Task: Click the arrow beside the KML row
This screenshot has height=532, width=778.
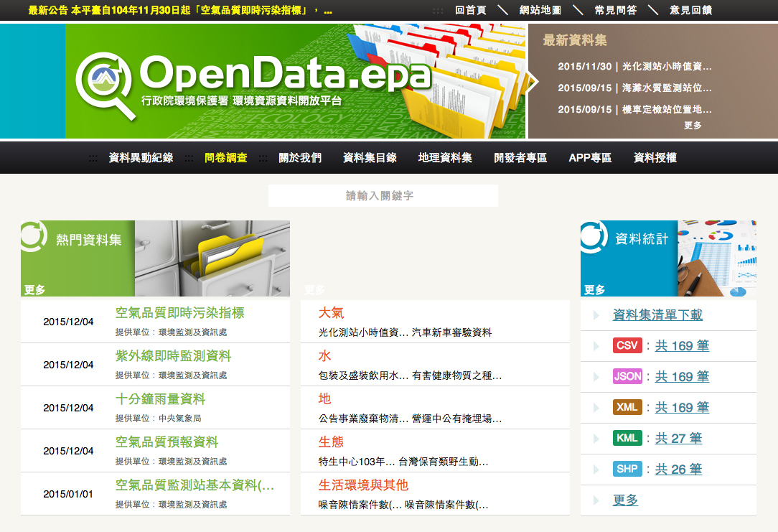Action: 596,438
